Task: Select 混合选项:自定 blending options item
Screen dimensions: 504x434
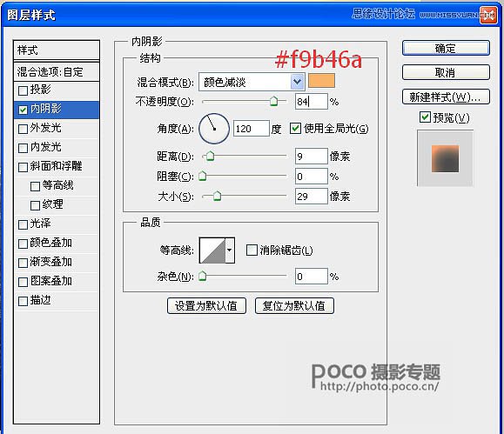Action: pos(57,71)
